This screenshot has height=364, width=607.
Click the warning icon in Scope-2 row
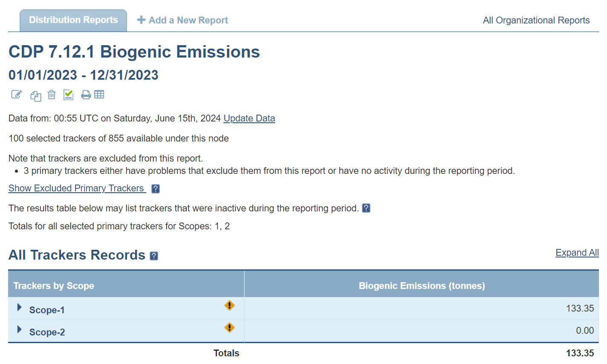(229, 328)
